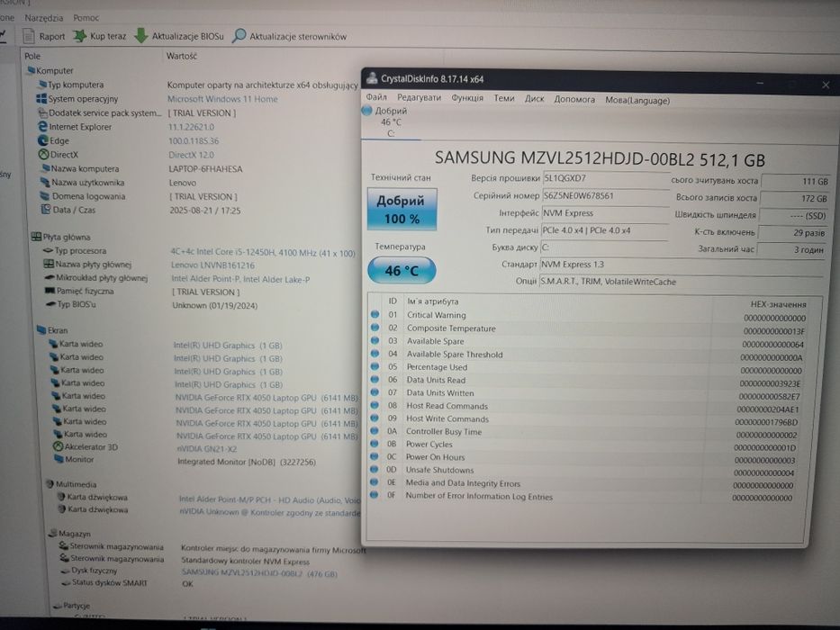840x630 pixels.
Task: Open the Мова(Language) menu
Action: [637, 100]
